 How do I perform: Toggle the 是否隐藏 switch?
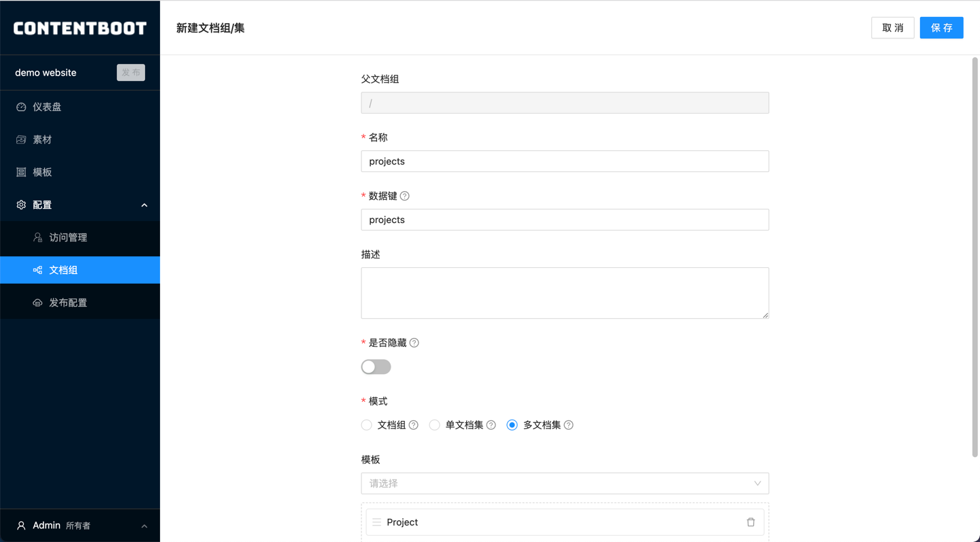point(376,367)
